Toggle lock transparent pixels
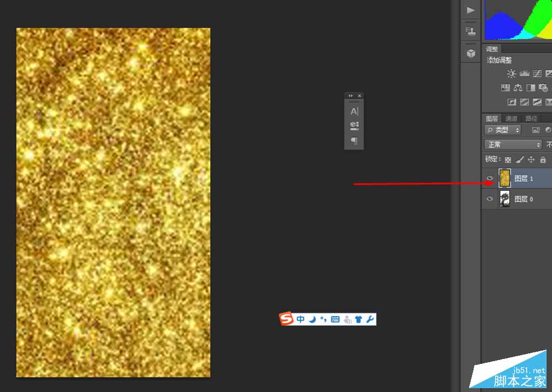The width and height of the screenshot is (552, 392). point(508,160)
